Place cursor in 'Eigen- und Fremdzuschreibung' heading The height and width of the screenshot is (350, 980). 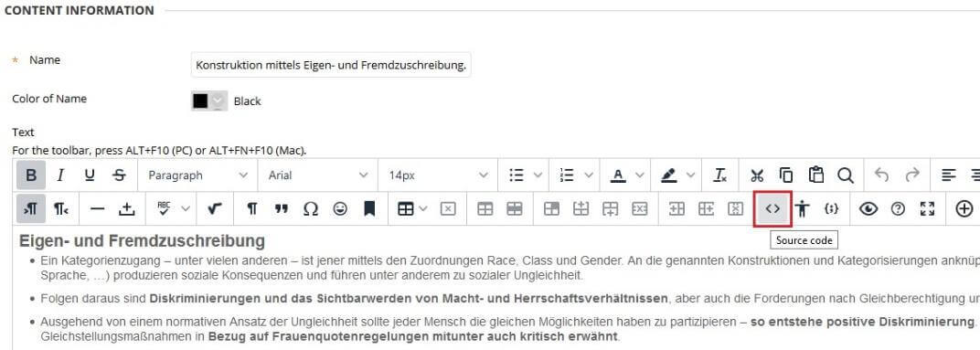(142, 241)
